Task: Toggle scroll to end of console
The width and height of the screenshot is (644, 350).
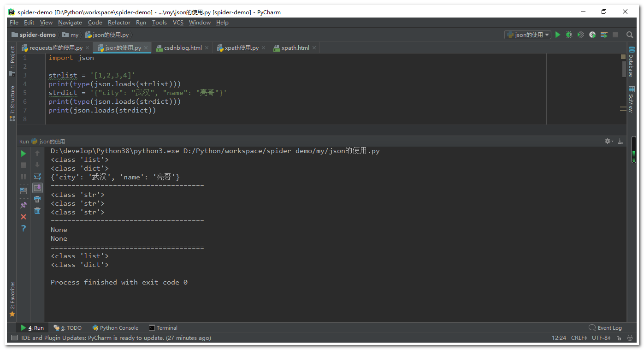Action: 37,188
